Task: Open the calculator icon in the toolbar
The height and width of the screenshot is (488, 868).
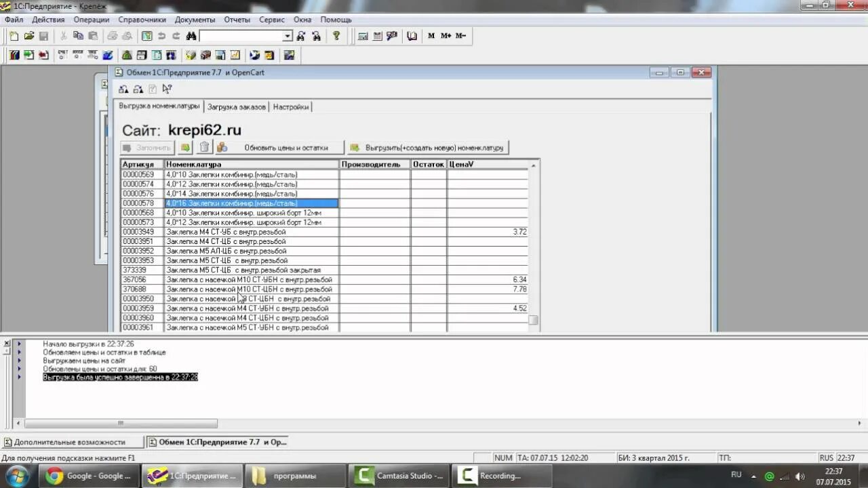Action: (x=363, y=36)
